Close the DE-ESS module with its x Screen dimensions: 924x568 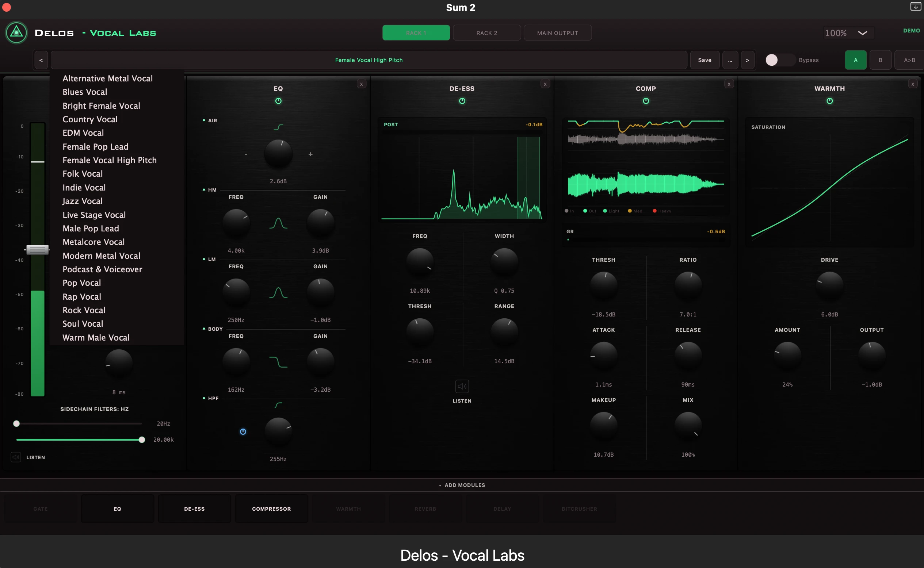[545, 84]
